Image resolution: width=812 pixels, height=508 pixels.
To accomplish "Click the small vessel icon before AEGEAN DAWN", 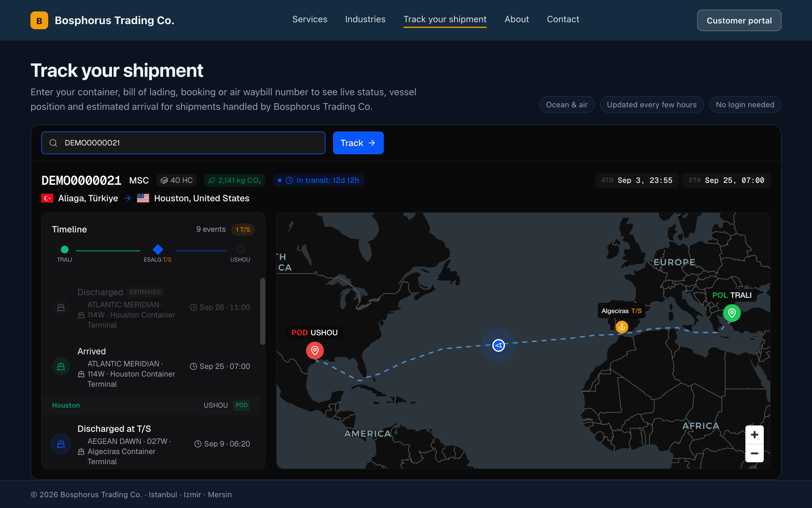I will click(81, 451).
